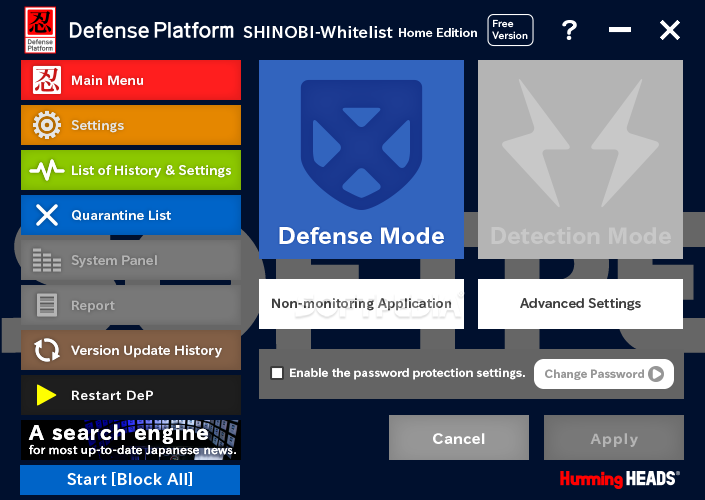Switch to Detection Mode tile
The image size is (705, 500).
(x=580, y=159)
